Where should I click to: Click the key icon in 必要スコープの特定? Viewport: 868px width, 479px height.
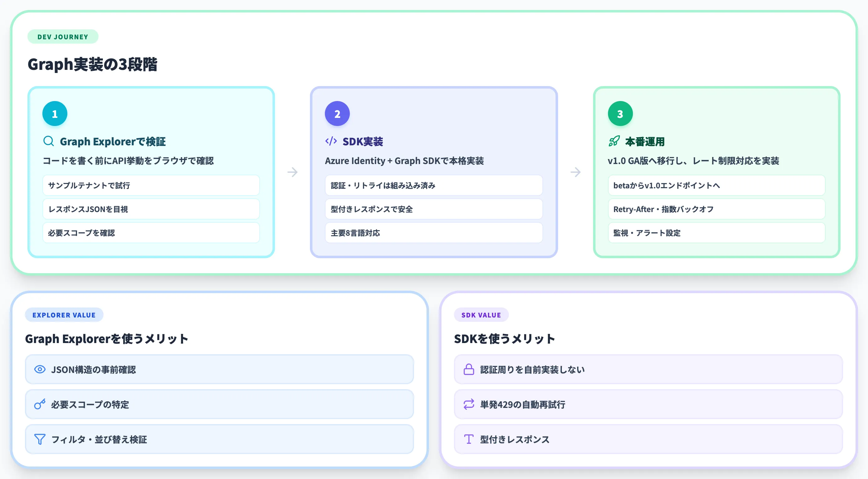click(x=40, y=404)
